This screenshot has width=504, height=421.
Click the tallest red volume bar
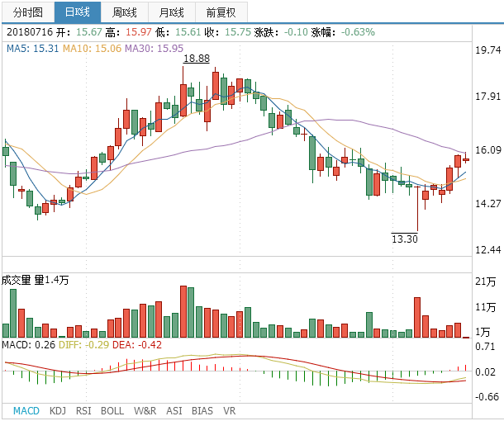[x=183, y=311]
